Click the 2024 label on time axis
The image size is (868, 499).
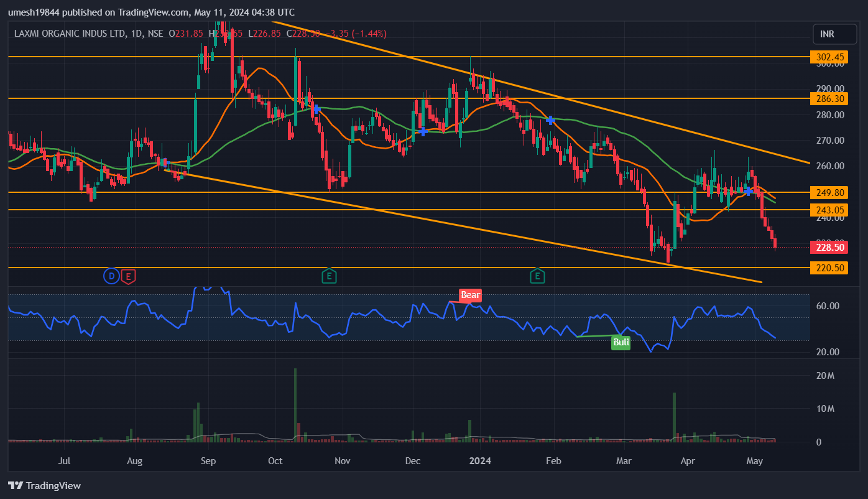point(480,462)
